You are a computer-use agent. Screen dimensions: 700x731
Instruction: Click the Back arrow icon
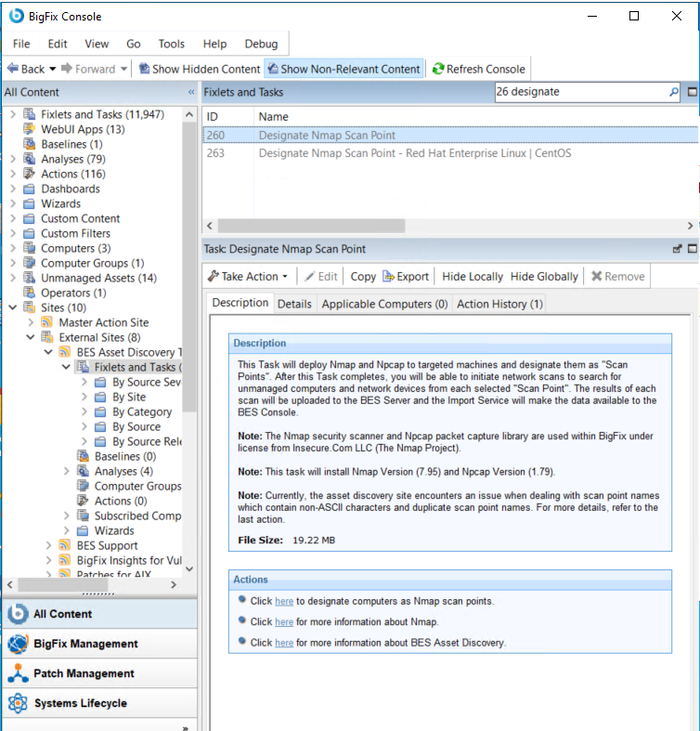(13, 69)
